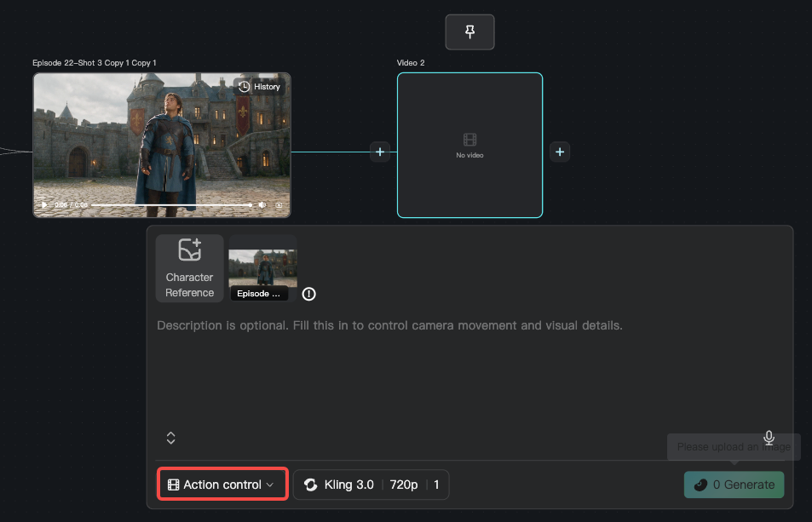This screenshot has height=522, width=812.
Task: Play the Episode 22-Shot 3 video
Action: (44, 205)
